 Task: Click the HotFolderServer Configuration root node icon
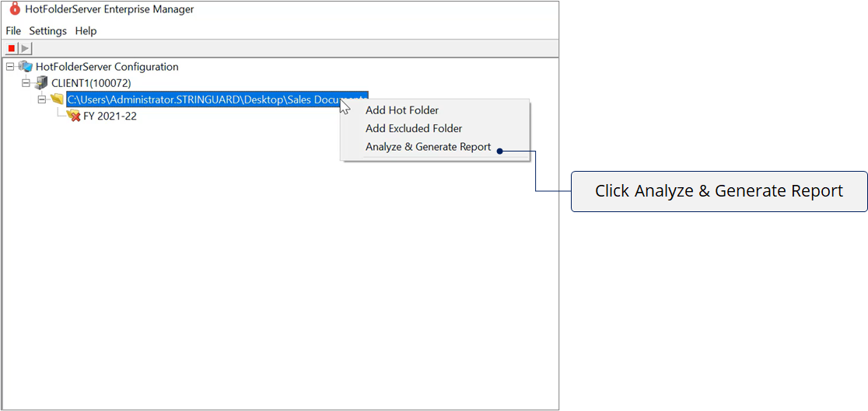[26, 67]
